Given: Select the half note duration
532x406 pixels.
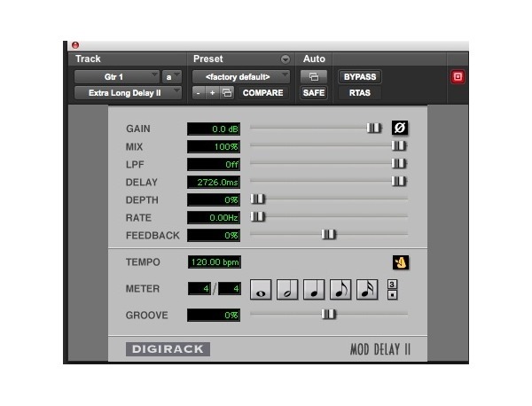Looking at the screenshot, I should 287,290.
